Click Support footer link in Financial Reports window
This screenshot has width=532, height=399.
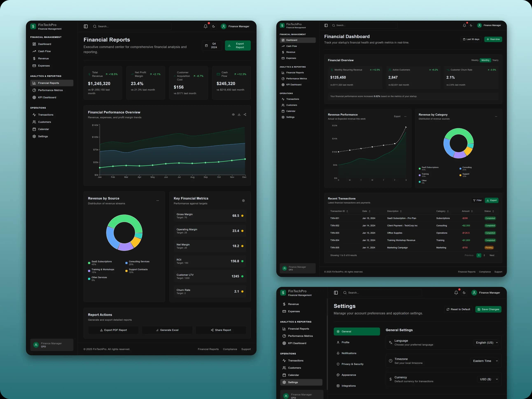pyautogui.click(x=246, y=349)
